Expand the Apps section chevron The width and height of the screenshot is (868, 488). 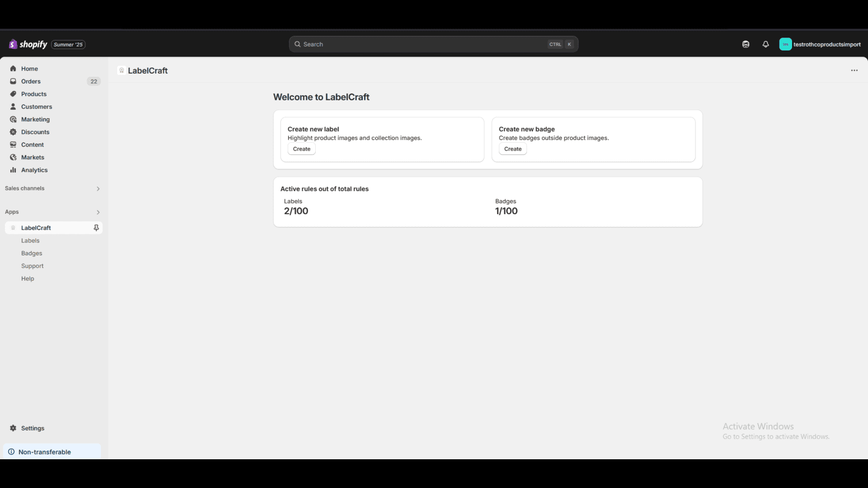[x=98, y=212]
